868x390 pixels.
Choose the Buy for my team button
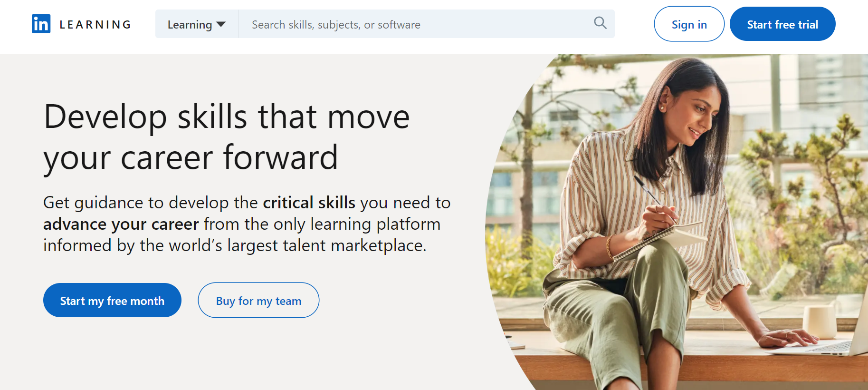(x=258, y=301)
